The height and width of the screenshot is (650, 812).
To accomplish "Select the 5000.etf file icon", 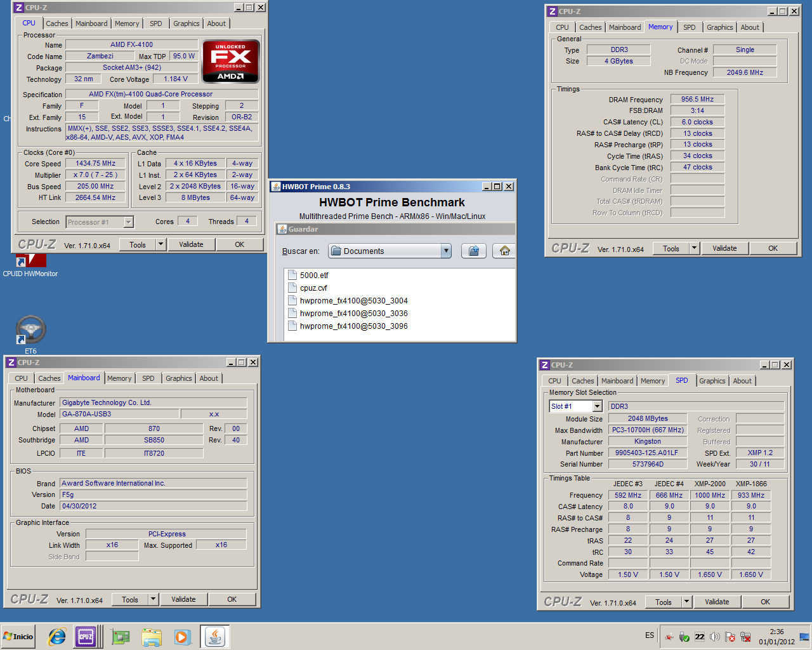I will pos(292,275).
